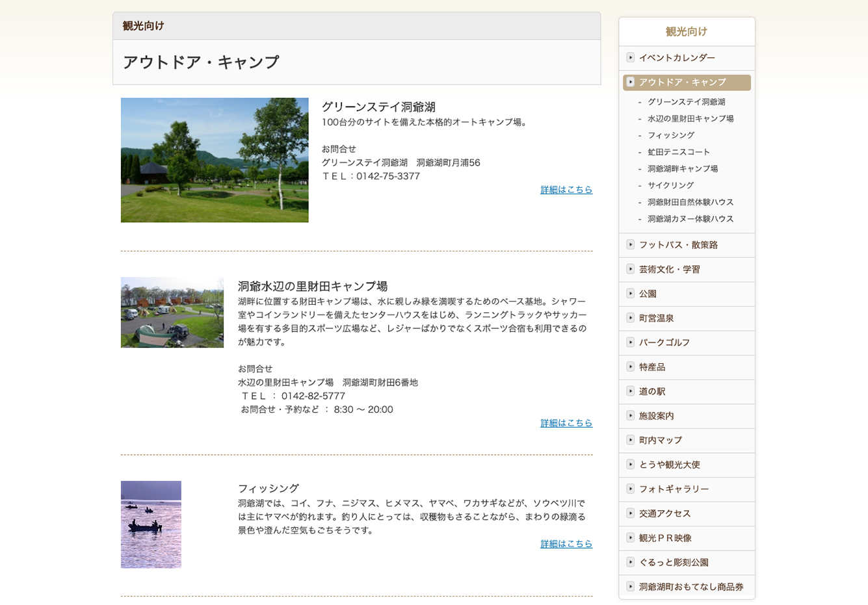
Task: Click 財田キャンプ場 aerial photo
Action: point(172,313)
